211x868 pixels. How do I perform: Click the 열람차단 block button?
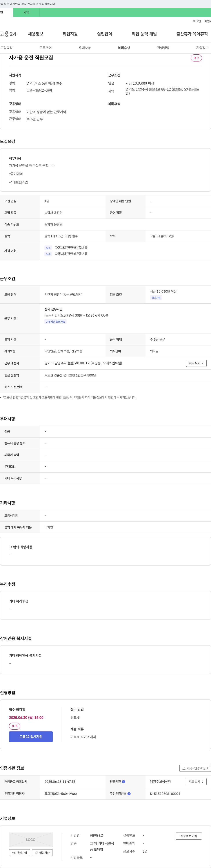point(42,853)
